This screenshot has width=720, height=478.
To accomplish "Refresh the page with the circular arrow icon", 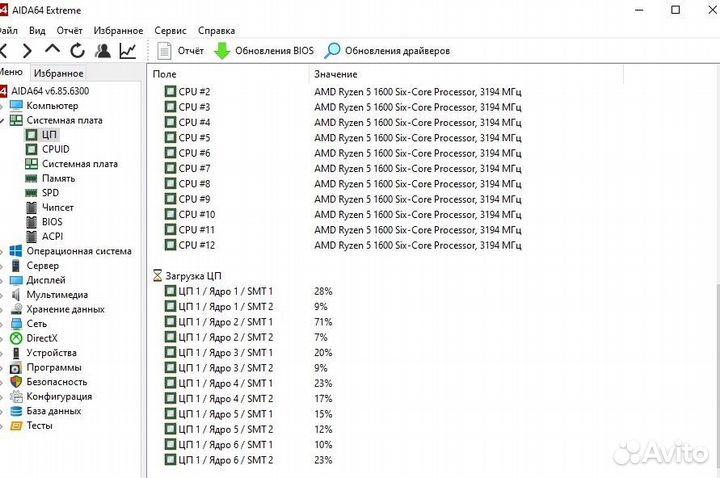I will point(78,51).
